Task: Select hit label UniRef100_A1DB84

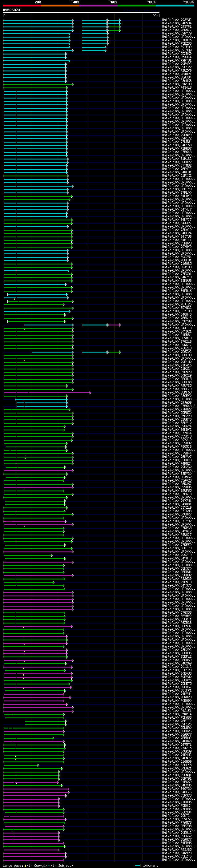Action: (177, 335)
